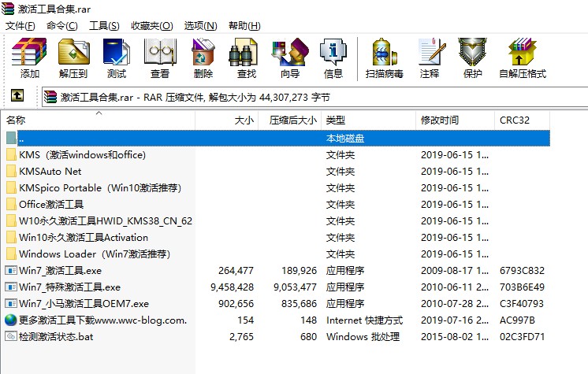
Task: Click the CRC32 value 703B6E49
Action: [522, 287]
